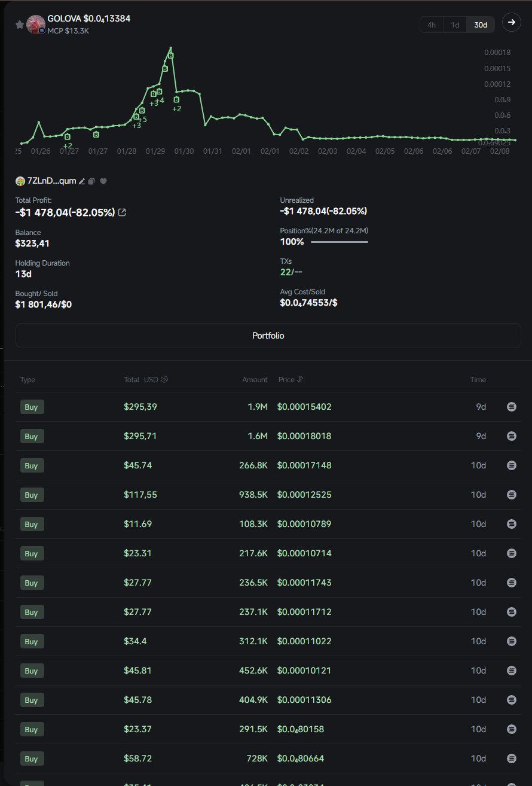Open details icon for $34.4 buy

(511, 641)
